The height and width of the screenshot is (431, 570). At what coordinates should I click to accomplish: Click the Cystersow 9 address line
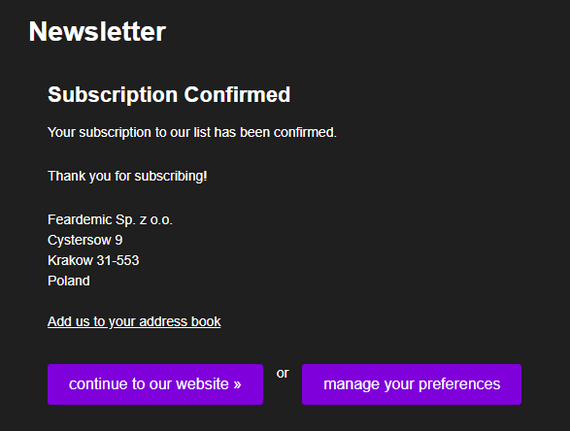(85, 240)
